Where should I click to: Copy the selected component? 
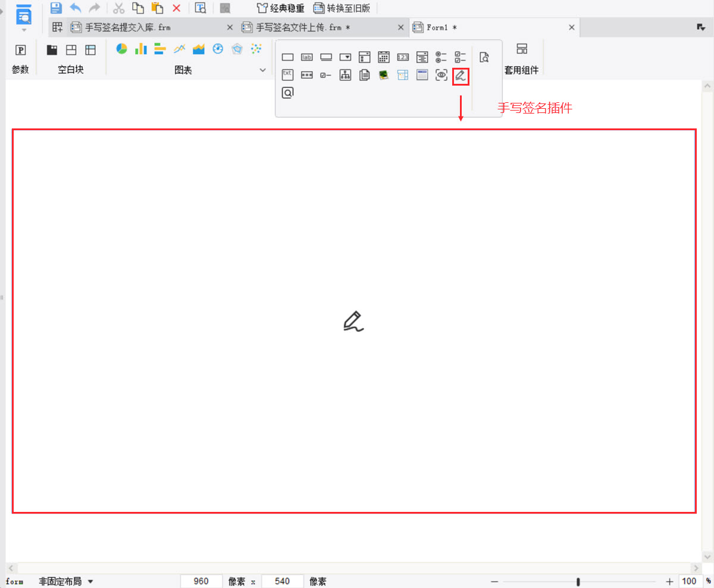point(138,8)
